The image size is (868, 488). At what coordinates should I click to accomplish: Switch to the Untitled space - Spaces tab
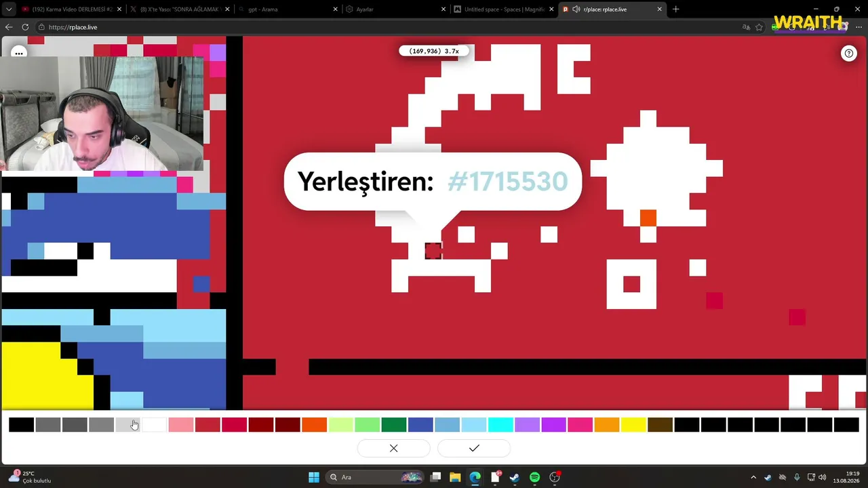[503, 9]
